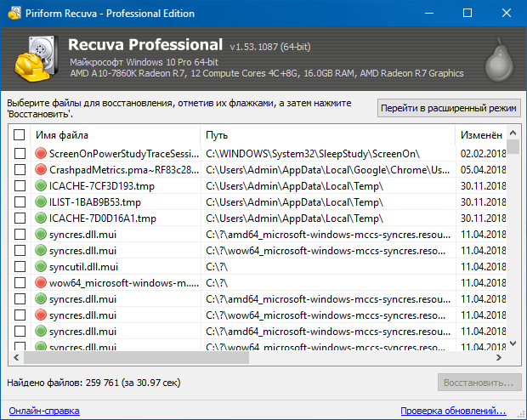Sort list by the Изменён column header
Image resolution: width=527 pixels, height=420 pixels.
tap(480, 135)
